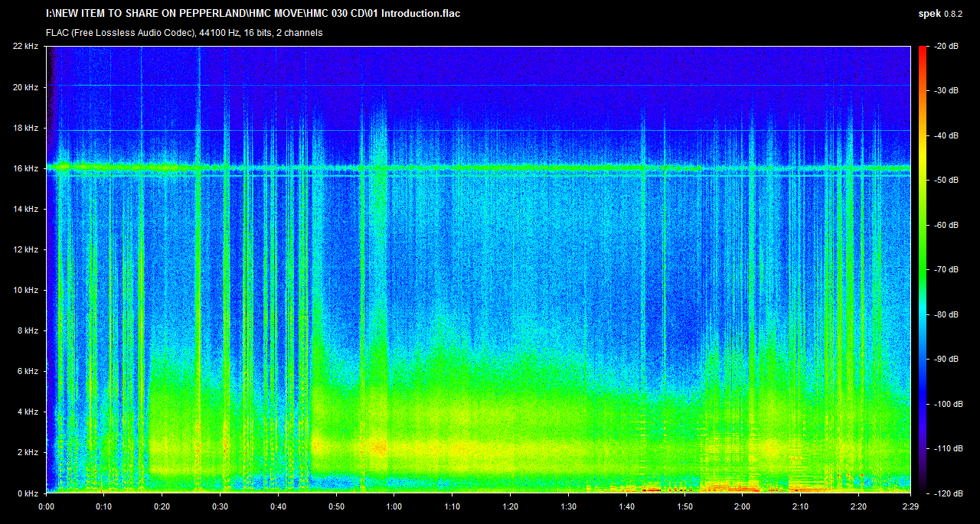The height and width of the screenshot is (524, 980).
Task: Click the 22 kHz frequency axis label
Action: 25,47
